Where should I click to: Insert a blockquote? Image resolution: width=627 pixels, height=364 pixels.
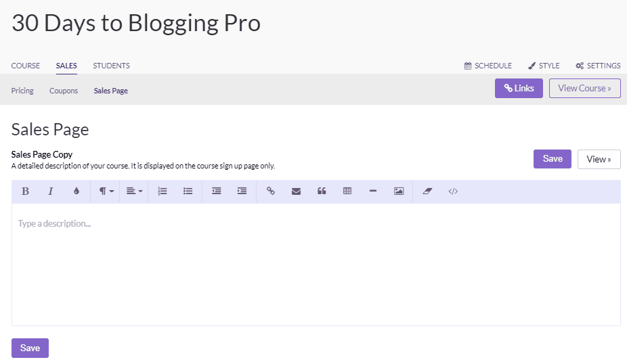(322, 191)
